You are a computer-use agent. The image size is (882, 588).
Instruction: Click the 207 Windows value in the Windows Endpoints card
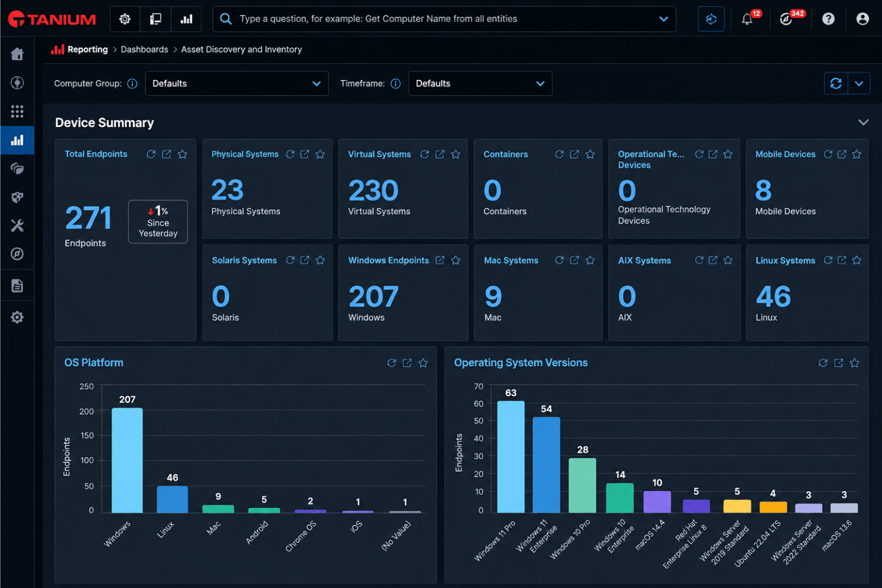[373, 297]
